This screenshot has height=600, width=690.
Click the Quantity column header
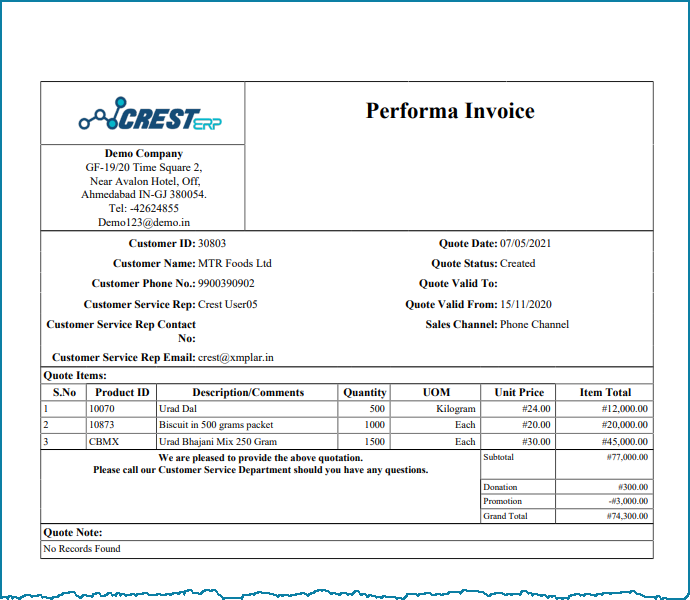(364, 392)
